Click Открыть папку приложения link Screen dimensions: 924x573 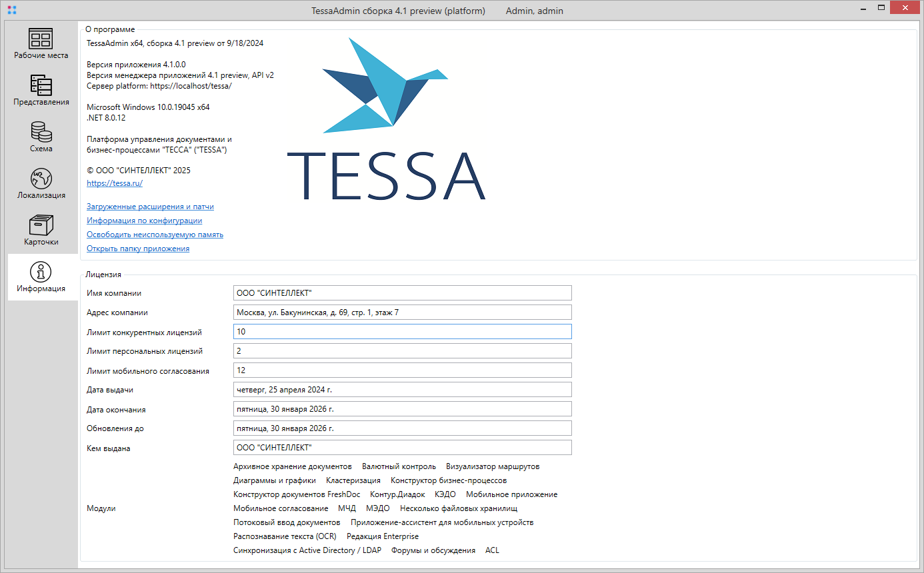click(x=138, y=249)
